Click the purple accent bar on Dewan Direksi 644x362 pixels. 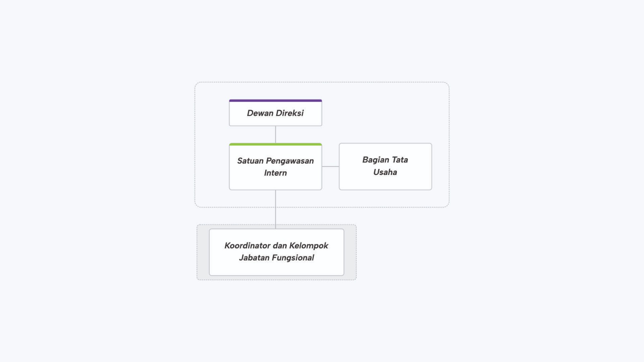[x=275, y=101]
